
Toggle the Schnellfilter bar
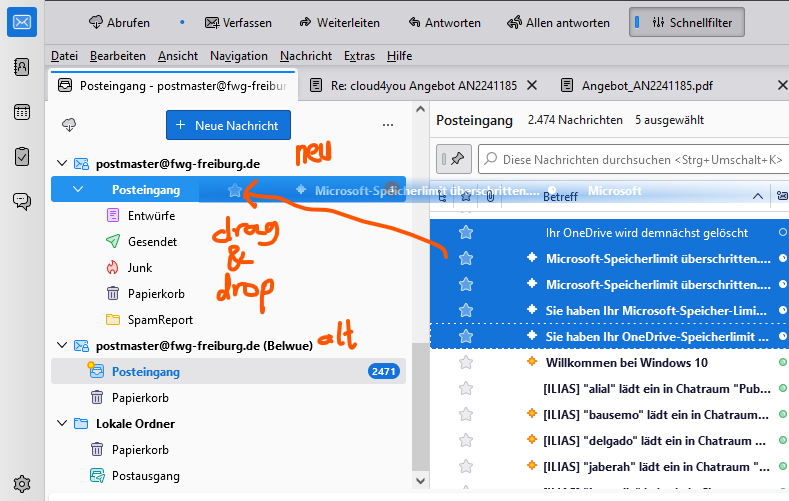point(686,22)
